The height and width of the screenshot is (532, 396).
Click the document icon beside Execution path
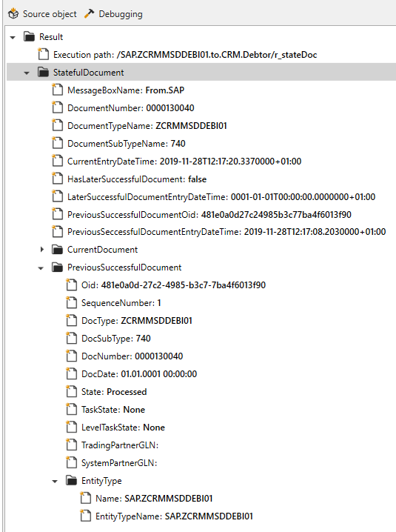click(x=43, y=54)
